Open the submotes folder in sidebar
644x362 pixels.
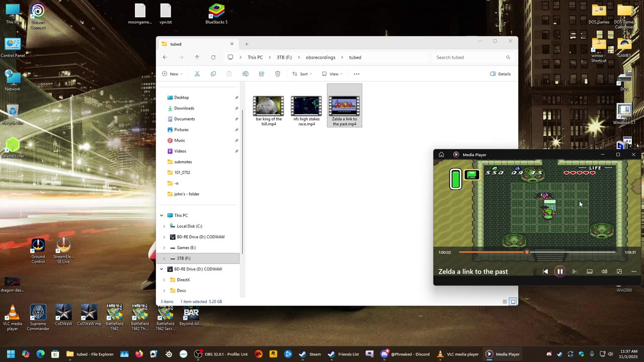click(x=183, y=162)
